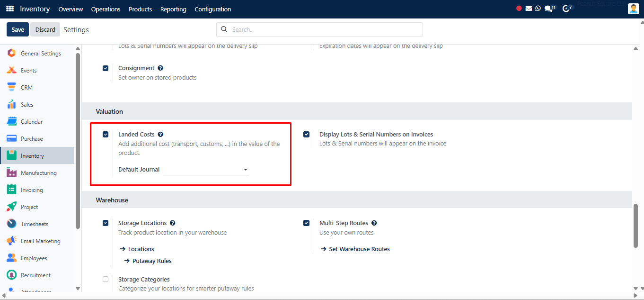Open the email envelope icon in top bar
This screenshot has height=300, width=644.
pyautogui.click(x=529, y=9)
